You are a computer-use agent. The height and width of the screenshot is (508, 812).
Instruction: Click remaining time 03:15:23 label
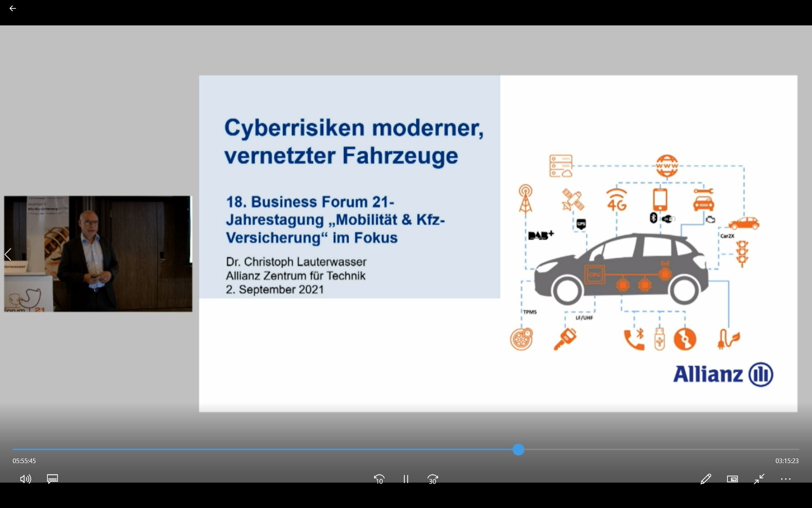point(787,461)
